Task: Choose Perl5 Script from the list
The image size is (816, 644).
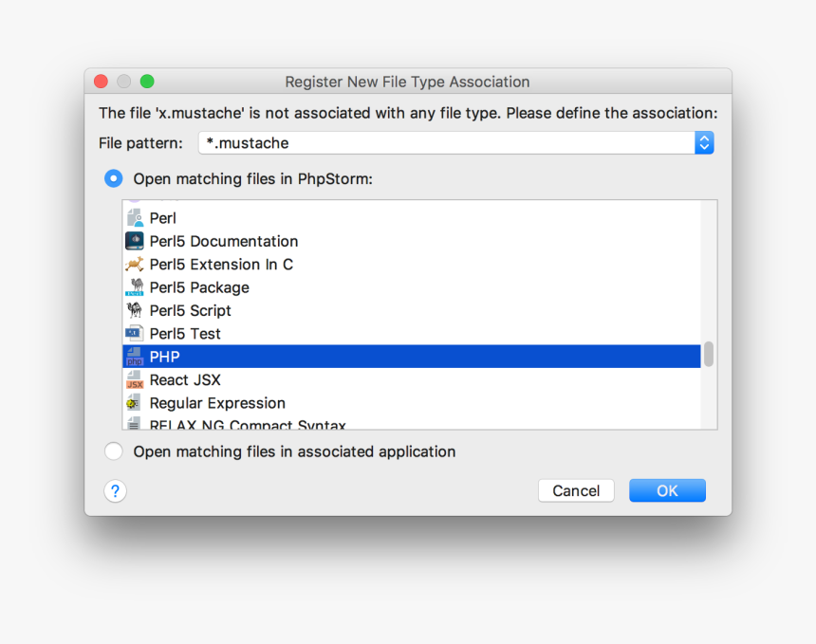Action: click(191, 310)
